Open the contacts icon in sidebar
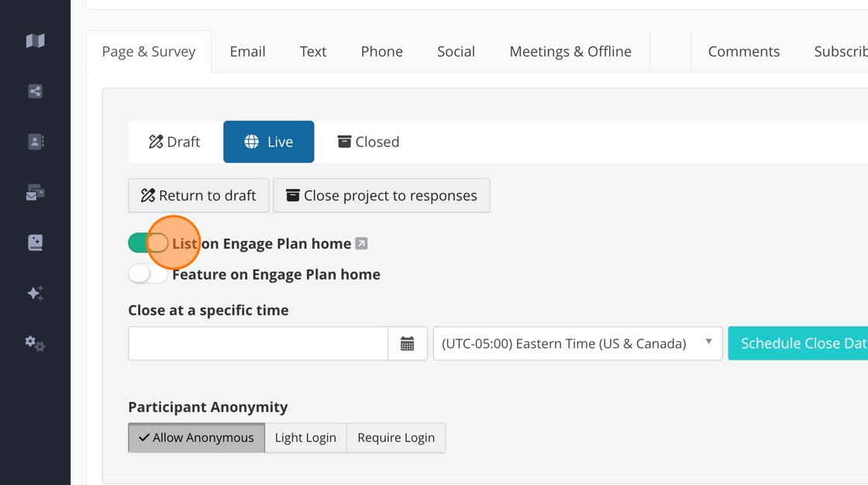The height and width of the screenshot is (485, 868). [35, 142]
